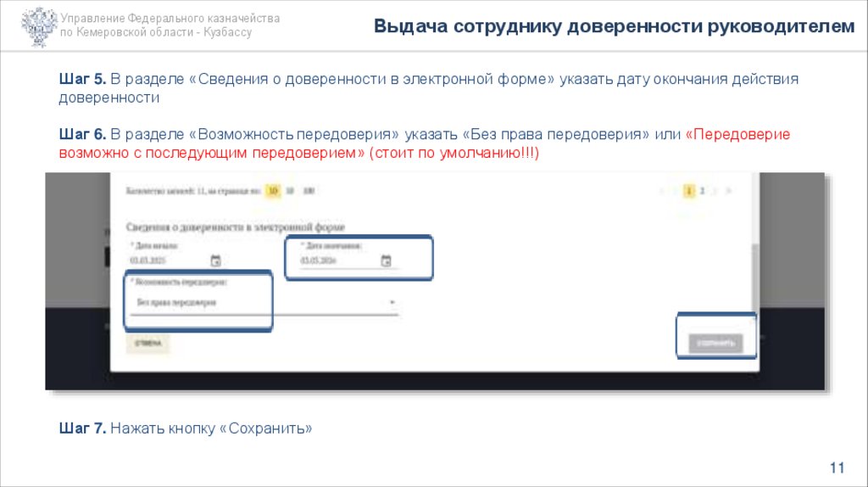The image size is (868, 487).
Task: Set page size to 50 records
Action: click(290, 191)
